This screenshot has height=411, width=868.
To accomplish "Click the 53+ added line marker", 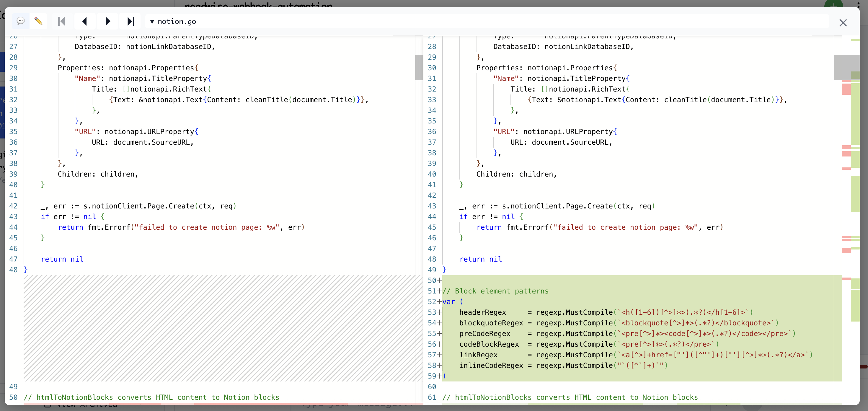I will [435, 312].
